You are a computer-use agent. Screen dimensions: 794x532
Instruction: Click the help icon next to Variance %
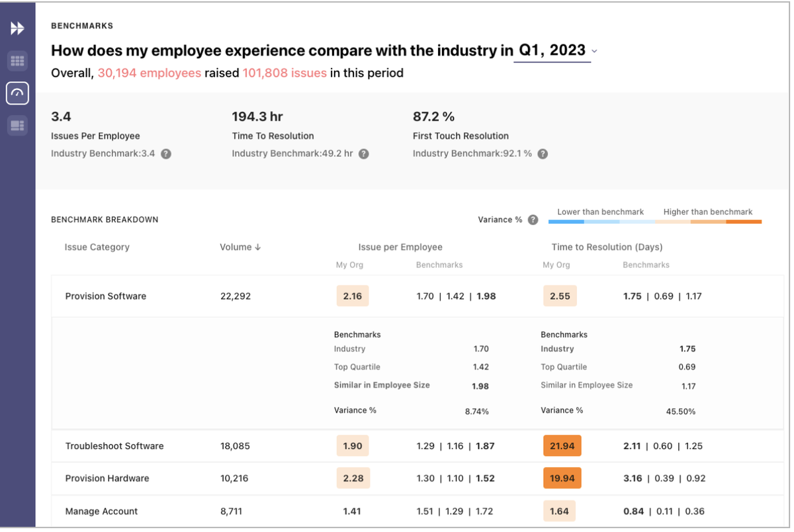pos(533,219)
